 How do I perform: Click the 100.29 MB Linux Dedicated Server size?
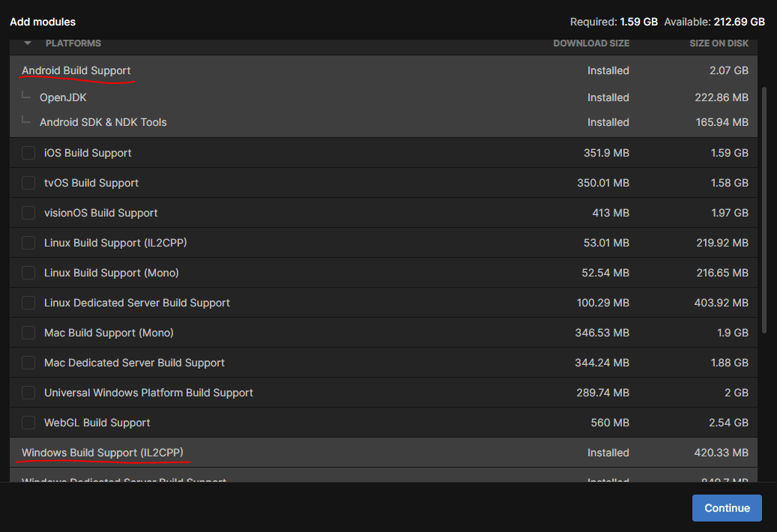(603, 303)
